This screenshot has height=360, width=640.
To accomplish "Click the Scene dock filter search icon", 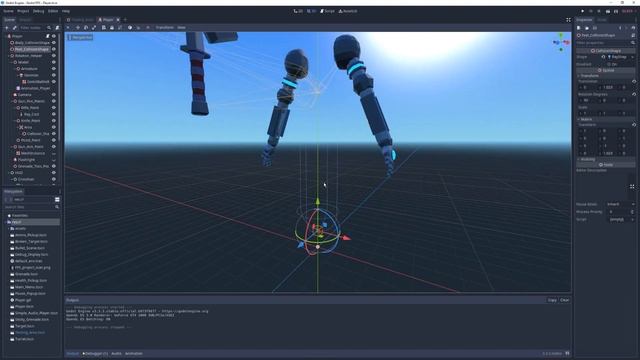I will tap(49, 28).
